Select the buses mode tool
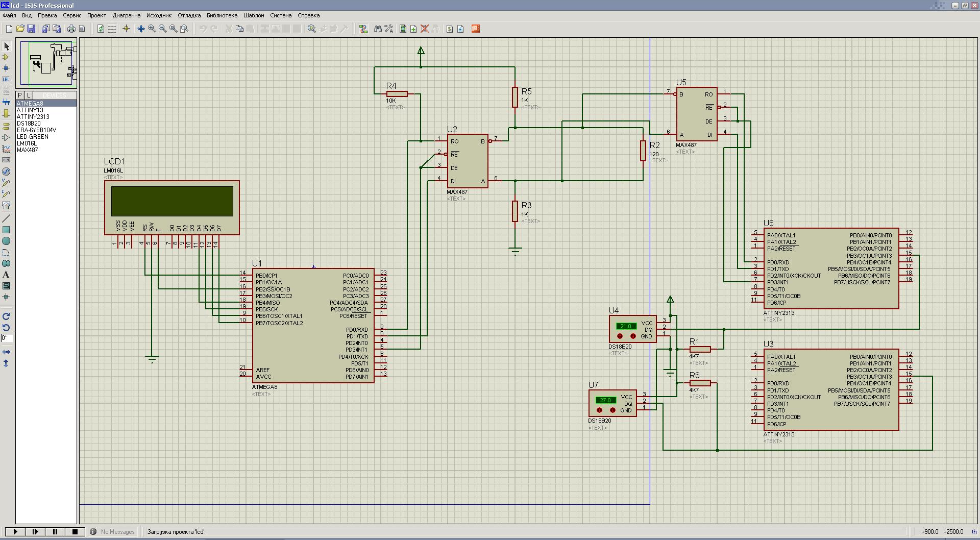The width and height of the screenshot is (980, 540). tap(6, 102)
